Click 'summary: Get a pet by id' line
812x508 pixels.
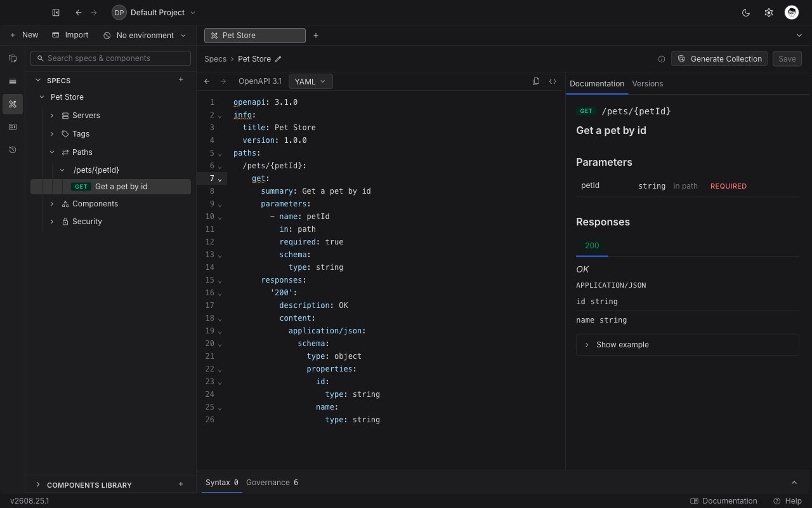[316, 191]
